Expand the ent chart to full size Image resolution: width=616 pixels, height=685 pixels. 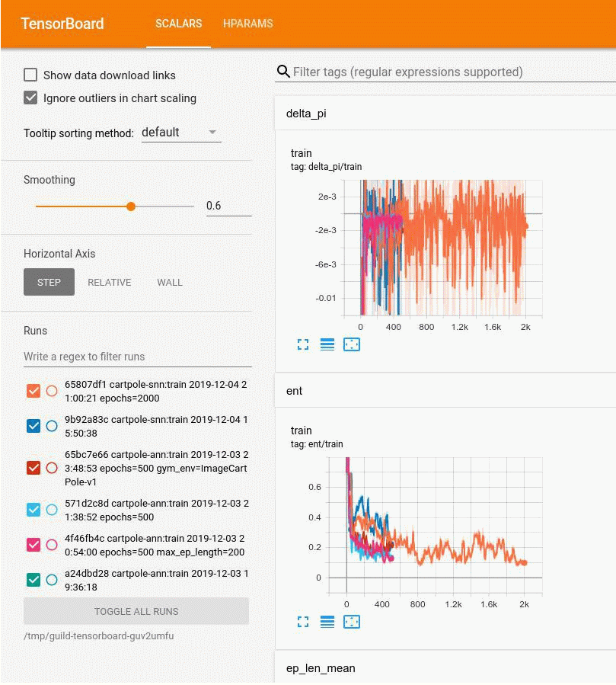coord(303,622)
